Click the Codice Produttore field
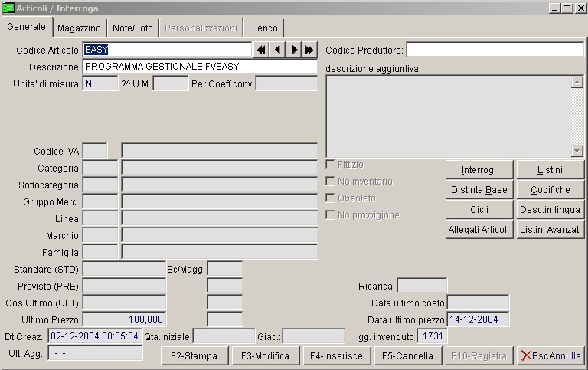588x370 pixels. click(495, 50)
